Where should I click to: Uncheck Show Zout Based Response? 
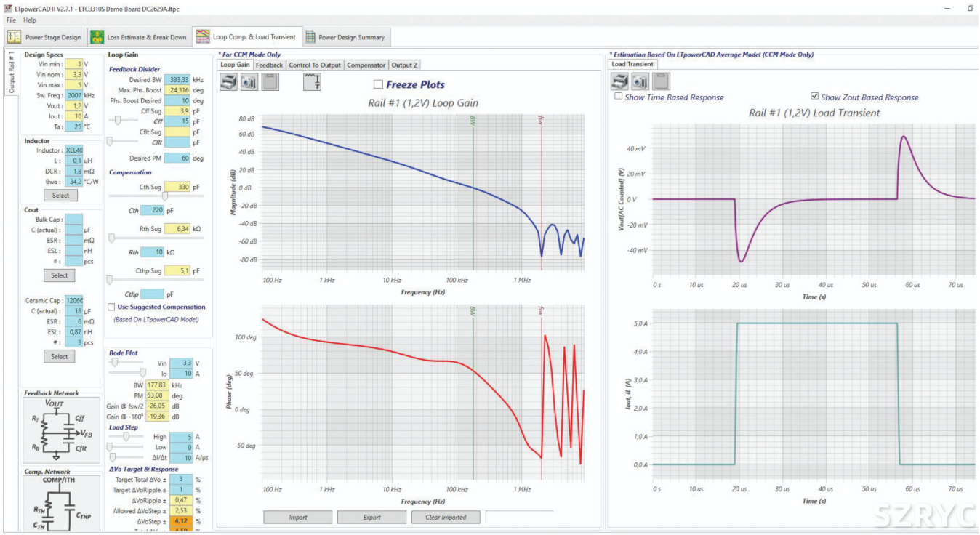coord(815,97)
